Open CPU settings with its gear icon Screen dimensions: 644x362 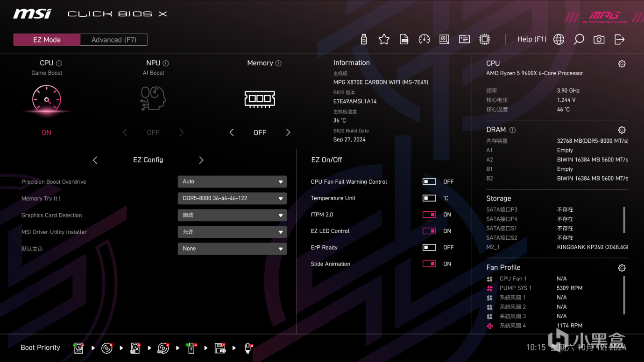622,64
